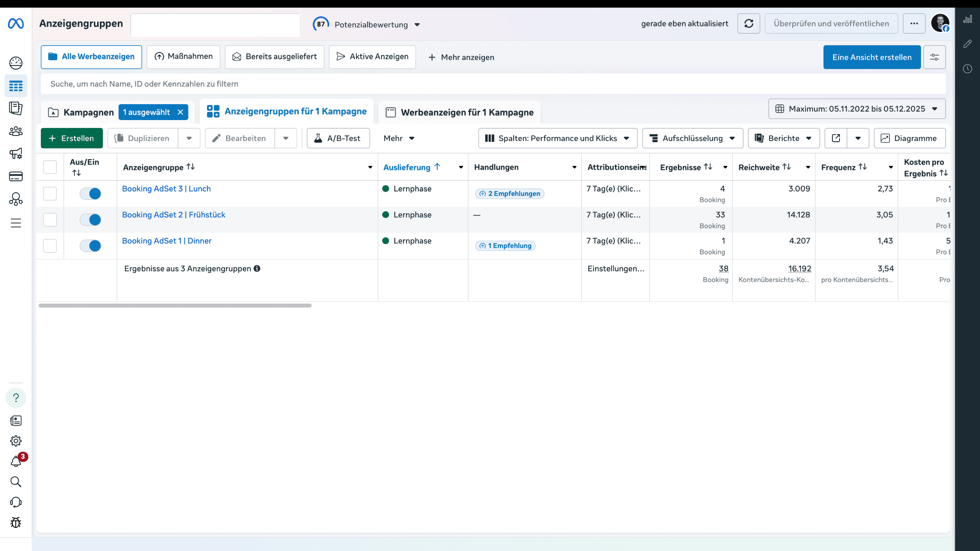Open the Booking AdSet 2 Frühstück link
This screenshot has width=980, height=551.
(174, 215)
